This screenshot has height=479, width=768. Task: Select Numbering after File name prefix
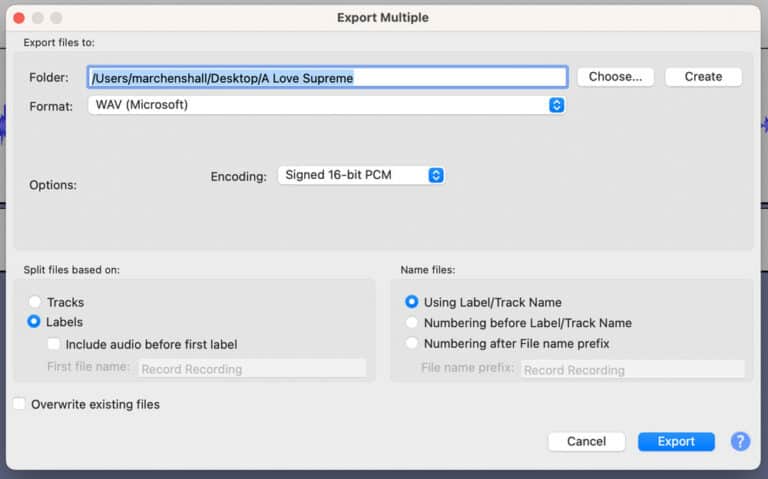tap(412, 344)
